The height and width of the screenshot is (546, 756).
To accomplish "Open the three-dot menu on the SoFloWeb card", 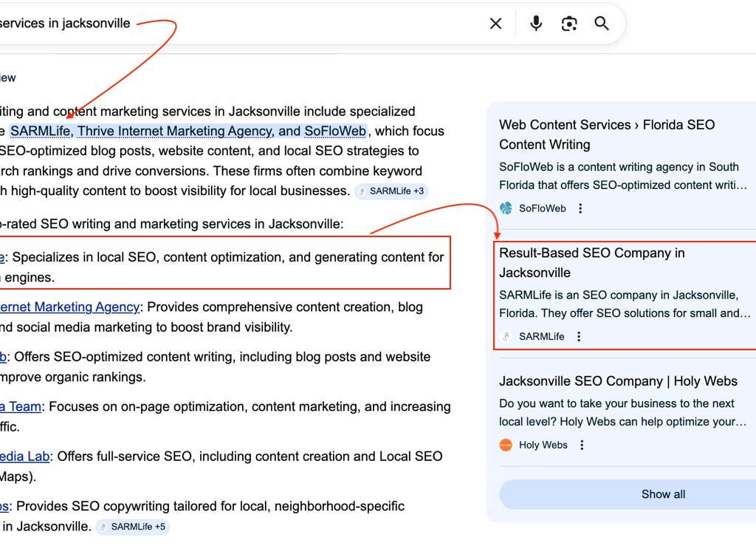I will tap(580, 208).
